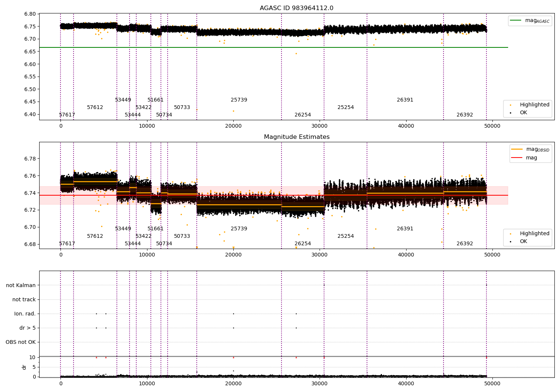The height and width of the screenshot is (392, 560).
Task: Click the 'AGASC ID 983964112.0' plot title
Action: (296, 8)
